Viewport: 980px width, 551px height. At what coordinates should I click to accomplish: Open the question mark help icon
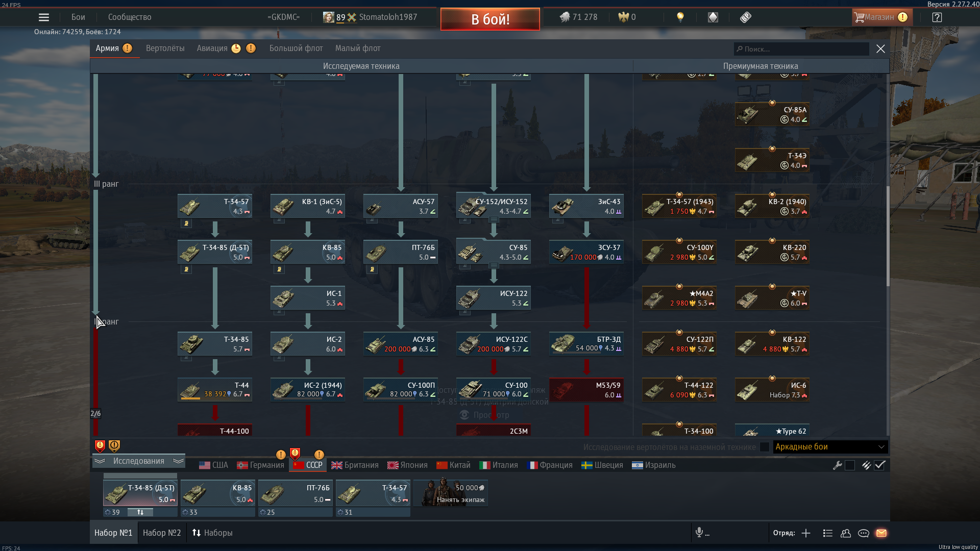coord(937,17)
